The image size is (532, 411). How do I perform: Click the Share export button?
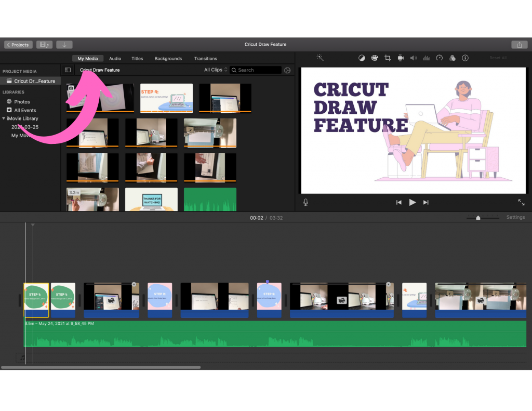tap(519, 45)
